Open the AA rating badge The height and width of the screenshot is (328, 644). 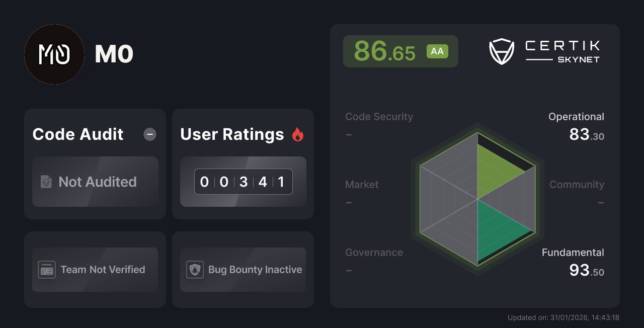tap(437, 51)
